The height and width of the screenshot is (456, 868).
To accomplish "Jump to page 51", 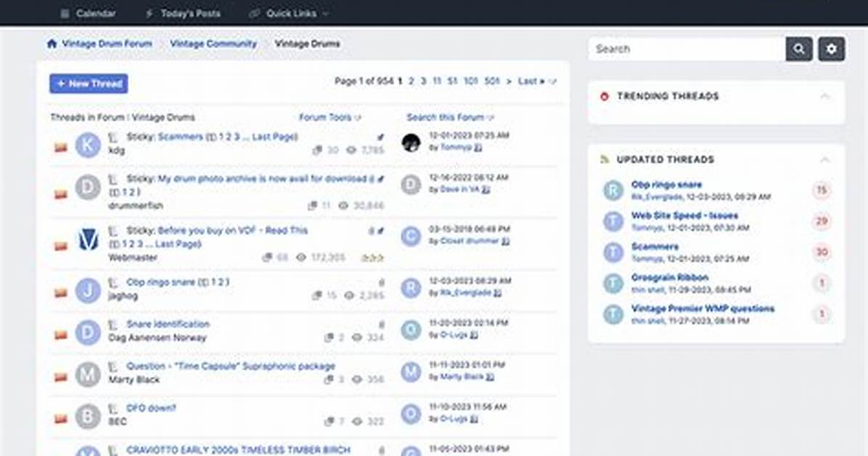I will pos(452,81).
